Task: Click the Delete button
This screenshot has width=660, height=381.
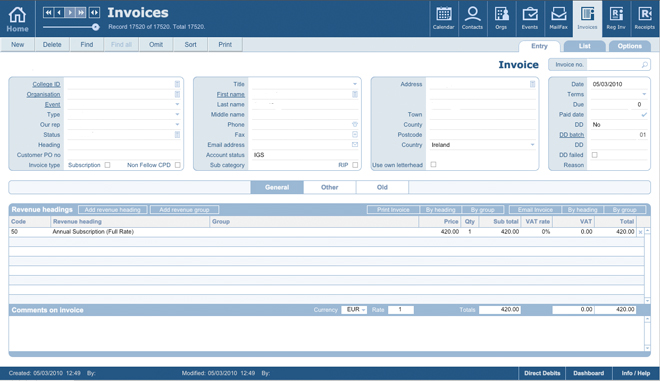Action: tap(52, 45)
